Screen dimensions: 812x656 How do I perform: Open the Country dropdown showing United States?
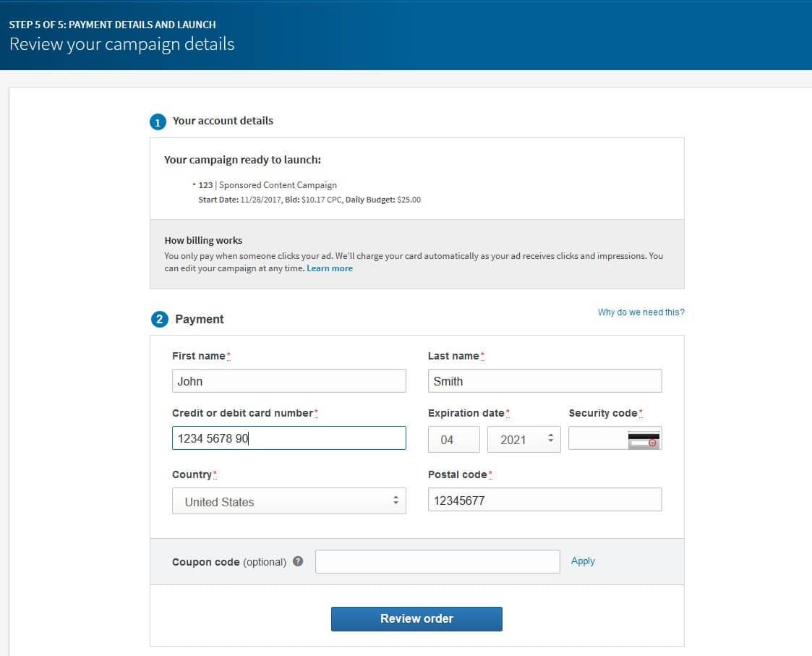pyautogui.click(x=289, y=500)
